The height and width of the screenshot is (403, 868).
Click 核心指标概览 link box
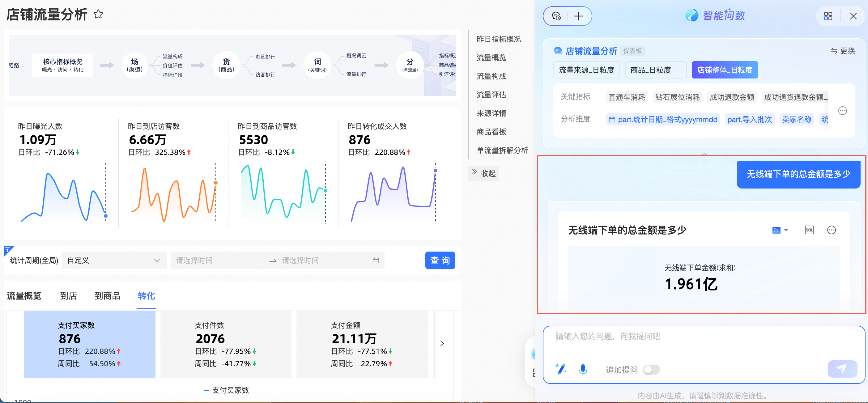click(x=63, y=65)
